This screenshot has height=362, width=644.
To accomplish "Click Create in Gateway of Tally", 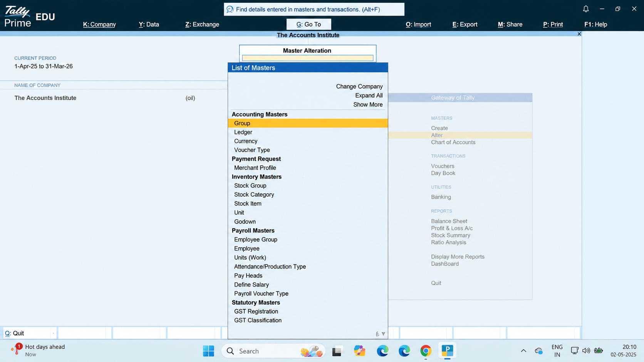I will (x=439, y=128).
